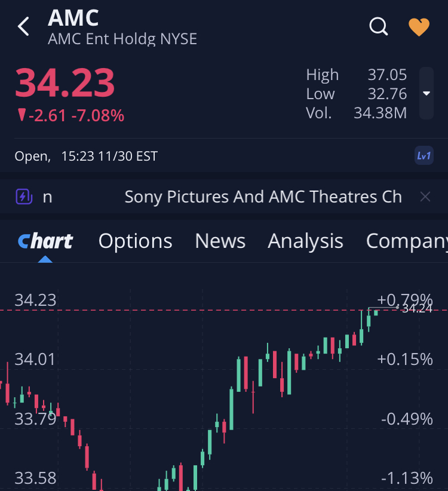This screenshot has height=491, width=448.
Task: Tap the lightning news alert icon
Action: click(x=23, y=197)
